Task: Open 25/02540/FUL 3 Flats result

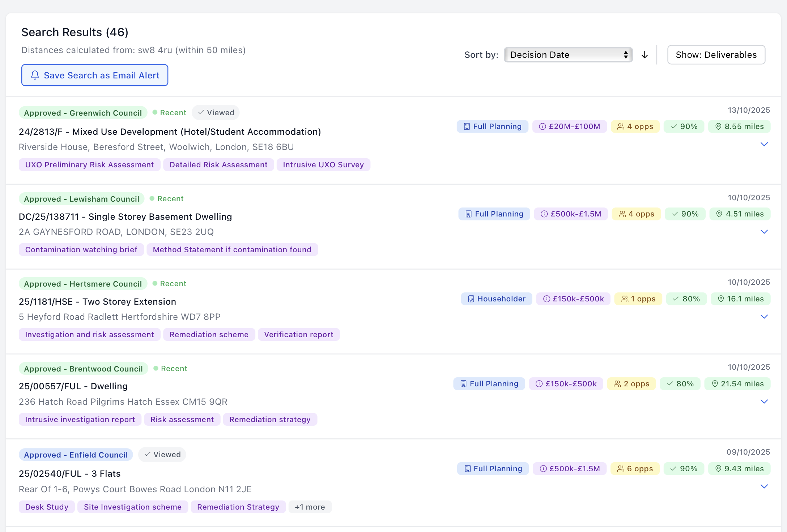Action: (x=70, y=474)
